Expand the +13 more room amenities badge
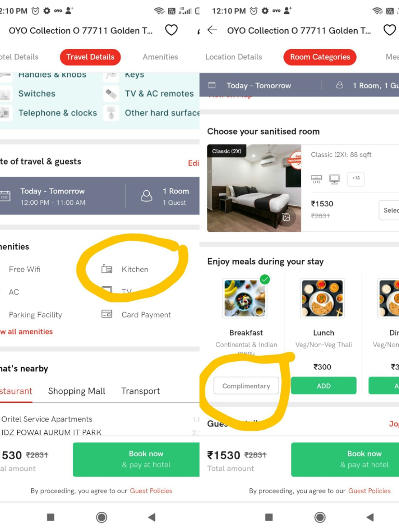The height and width of the screenshot is (532, 399). click(356, 178)
